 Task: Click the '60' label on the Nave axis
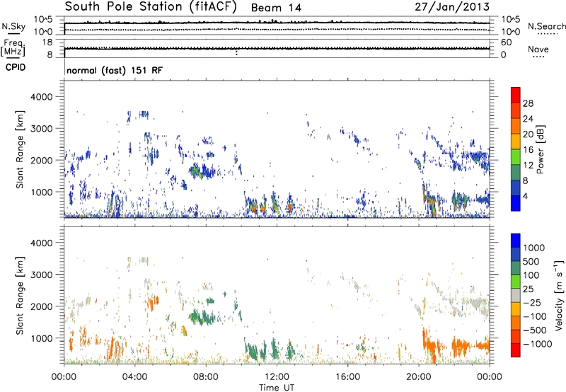[x=507, y=42]
